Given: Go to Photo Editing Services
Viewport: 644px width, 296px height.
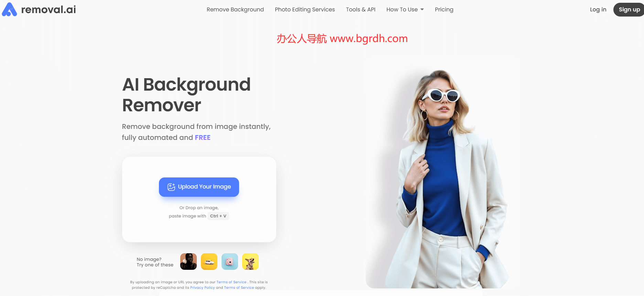Looking at the screenshot, I should point(304,10).
